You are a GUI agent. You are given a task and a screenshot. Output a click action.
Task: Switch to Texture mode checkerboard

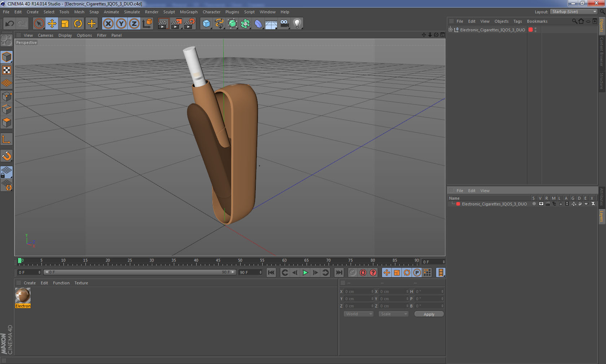6,70
